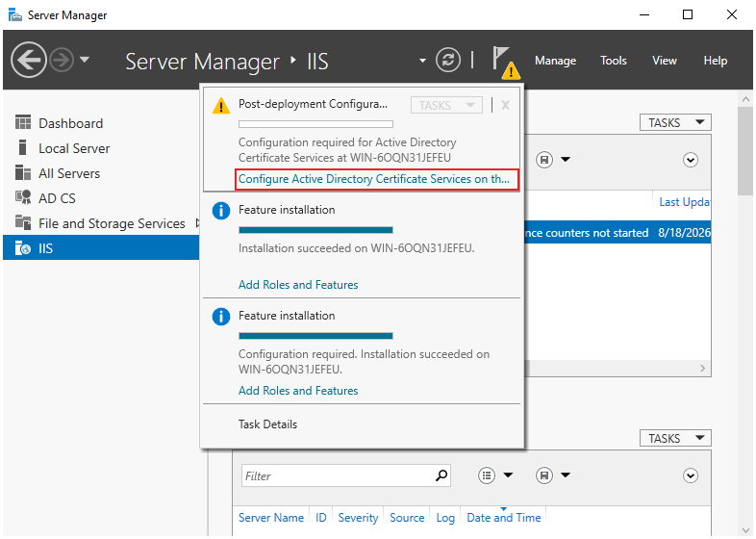Open the notifications flag with warning
This screenshot has height=539, width=756.
click(x=505, y=63)
